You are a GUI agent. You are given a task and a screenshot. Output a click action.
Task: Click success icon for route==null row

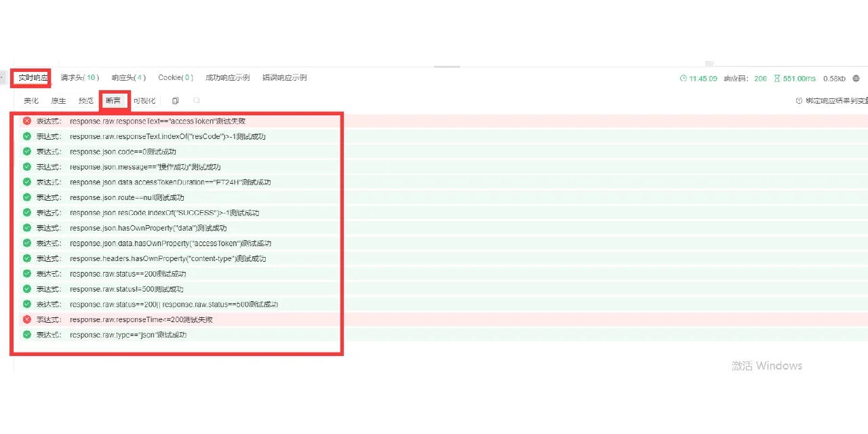point(27,197)
